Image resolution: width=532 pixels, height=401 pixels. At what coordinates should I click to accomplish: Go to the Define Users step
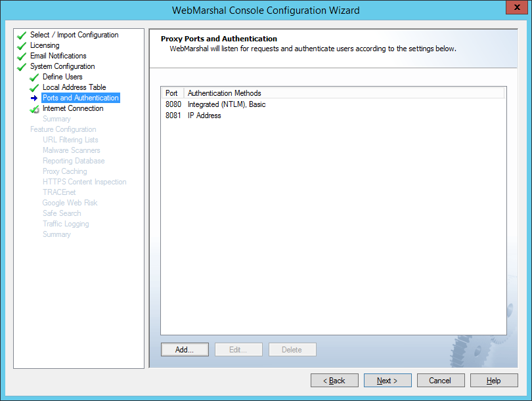[x=62, y=77]
